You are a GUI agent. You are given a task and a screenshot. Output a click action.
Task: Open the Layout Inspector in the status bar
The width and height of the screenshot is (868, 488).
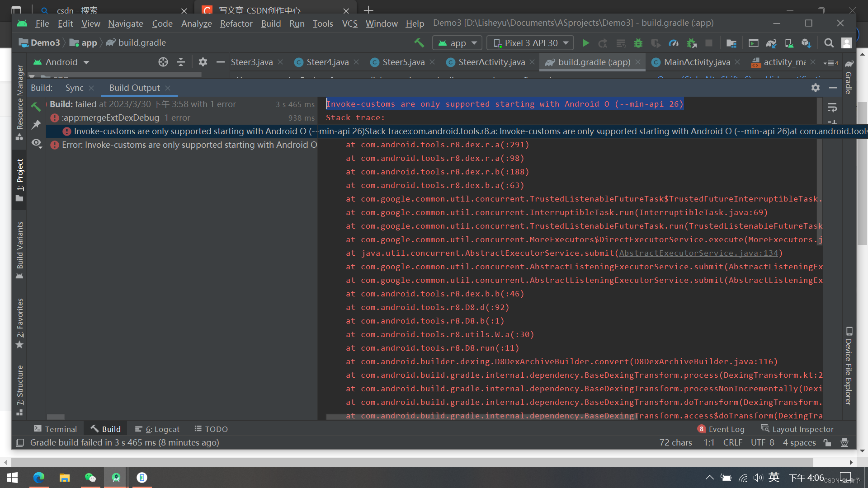point(803,429)
